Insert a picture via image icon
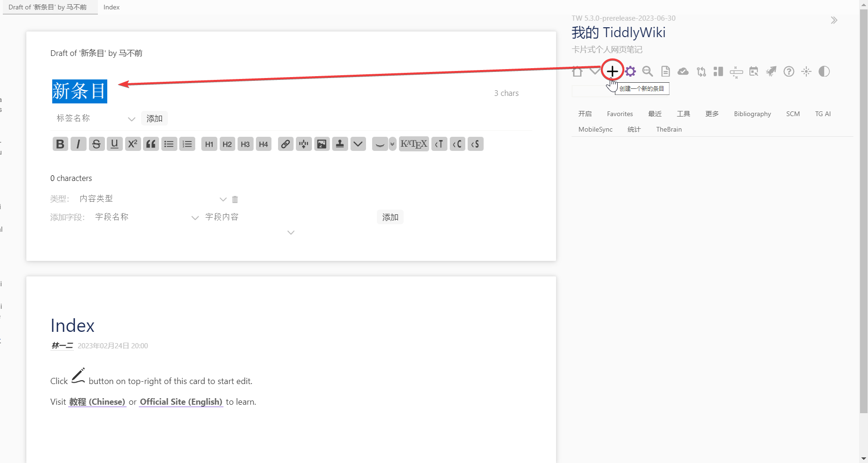 tap(322, 144)
